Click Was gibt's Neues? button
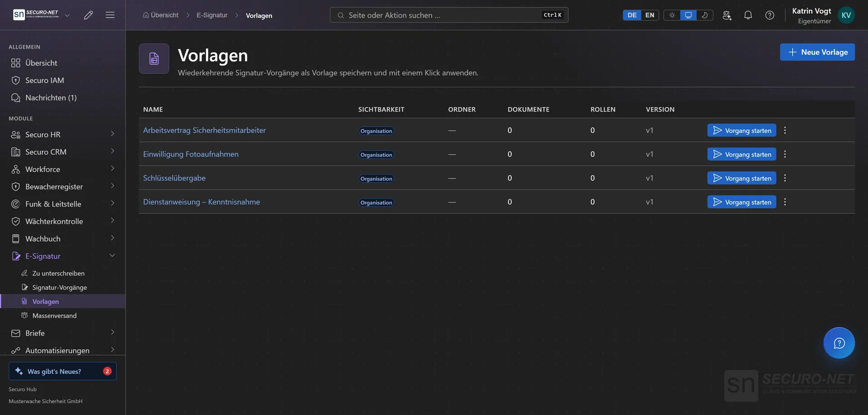Screen dimensions: 868x415 [x=63, y=371]
